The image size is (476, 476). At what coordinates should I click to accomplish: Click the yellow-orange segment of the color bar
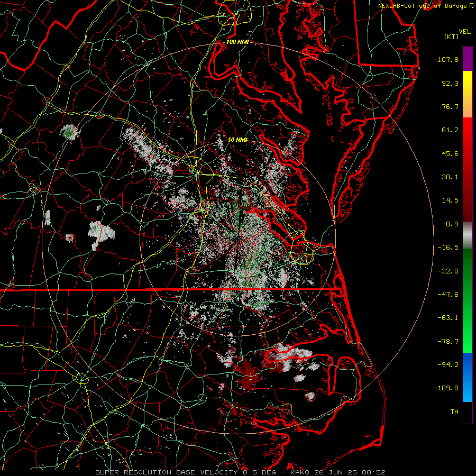(467, 94)
